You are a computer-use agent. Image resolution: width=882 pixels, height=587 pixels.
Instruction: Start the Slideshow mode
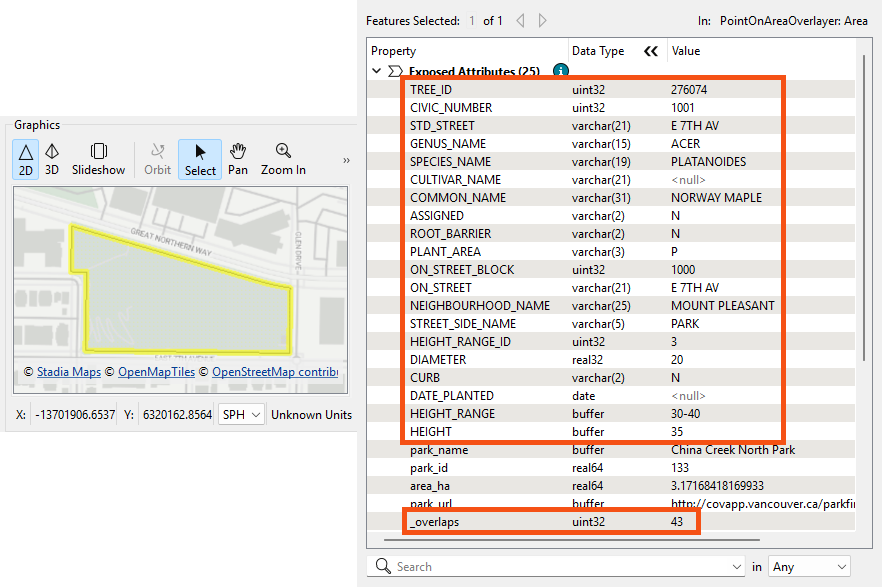99,158
